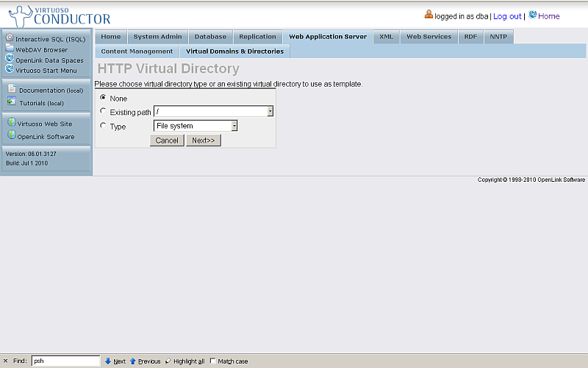
Task: Open the Interactive SQL (ISQL) link
Action: click(x=50, y=39)
